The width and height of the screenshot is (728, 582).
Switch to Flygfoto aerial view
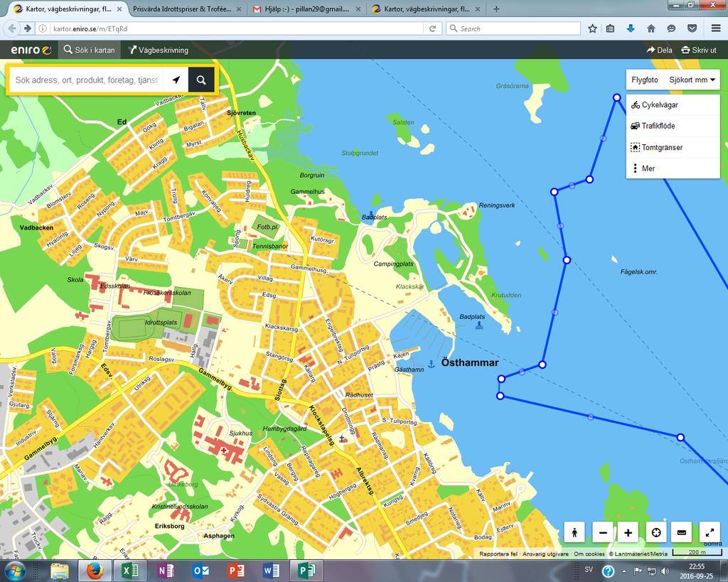tap(644, 80)
